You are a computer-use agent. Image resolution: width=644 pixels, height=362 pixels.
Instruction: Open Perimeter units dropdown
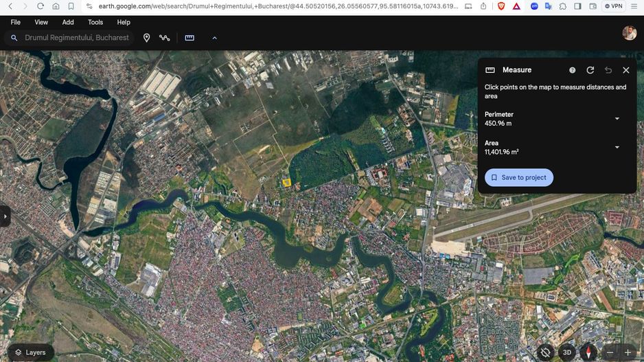click(617, 119)
